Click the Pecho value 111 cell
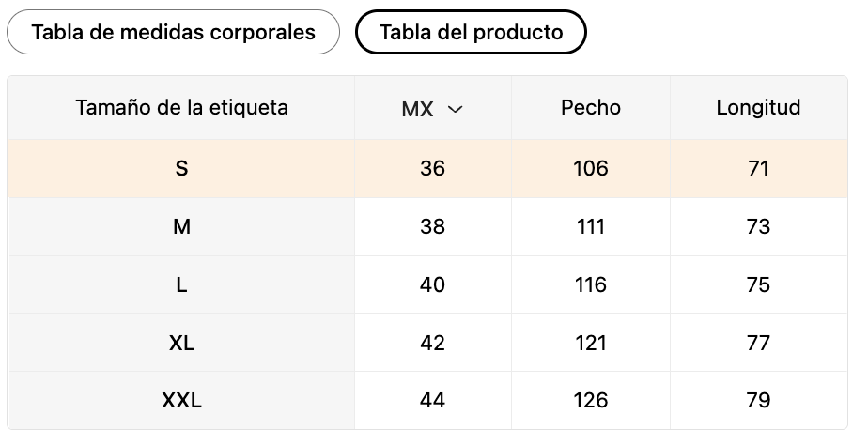 tap(591, 227)
